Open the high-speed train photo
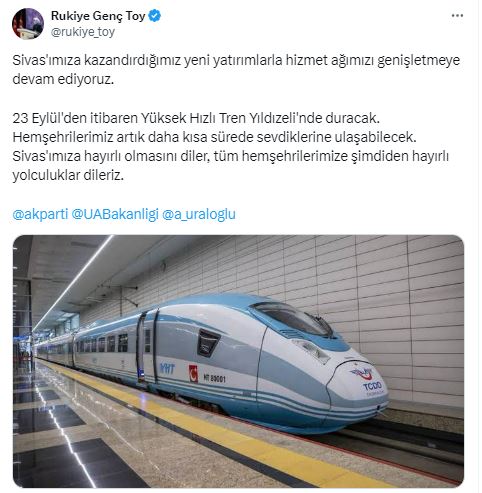 238,361
